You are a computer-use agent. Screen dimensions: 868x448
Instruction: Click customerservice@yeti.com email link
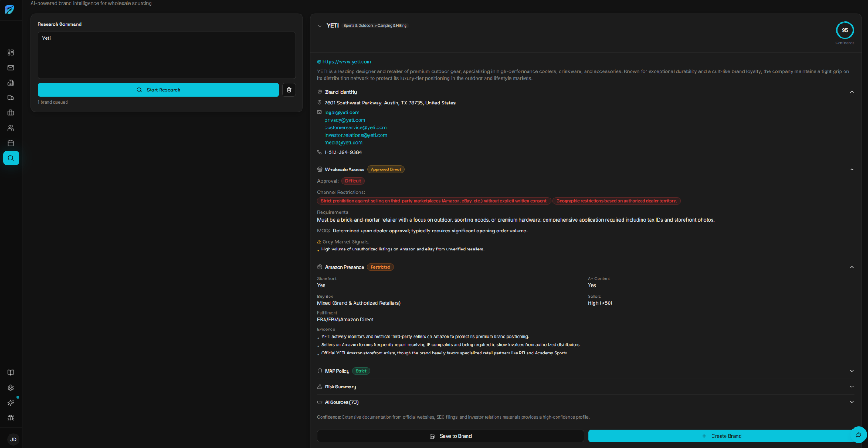click(x=355, y=128)
